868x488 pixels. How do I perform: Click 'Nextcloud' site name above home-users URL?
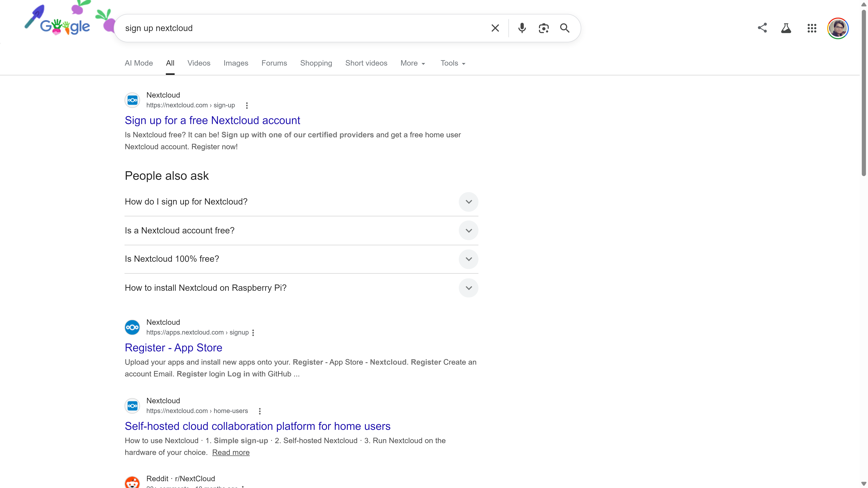(x=163, y=401)
